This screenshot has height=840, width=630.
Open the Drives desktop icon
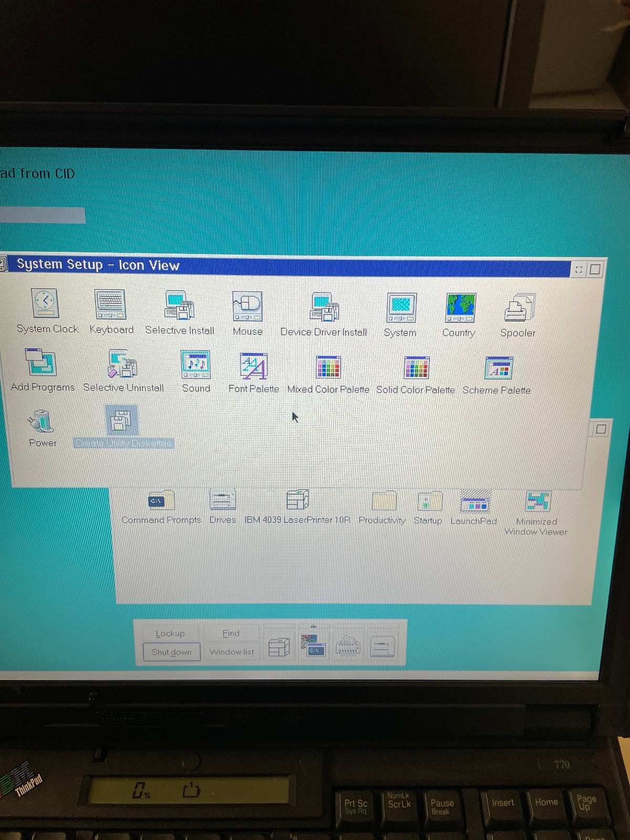click(223, 500)
